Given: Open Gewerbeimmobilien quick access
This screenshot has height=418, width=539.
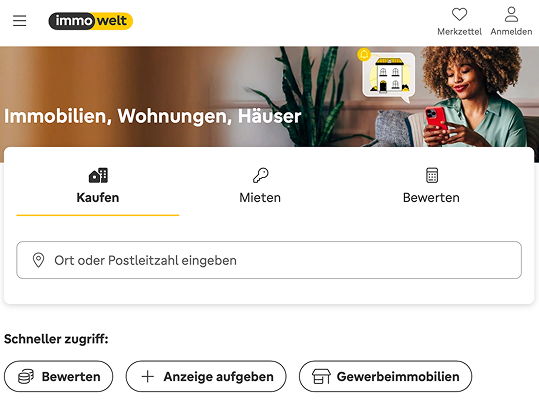Looking at the screenshot, I should [385, 376].
